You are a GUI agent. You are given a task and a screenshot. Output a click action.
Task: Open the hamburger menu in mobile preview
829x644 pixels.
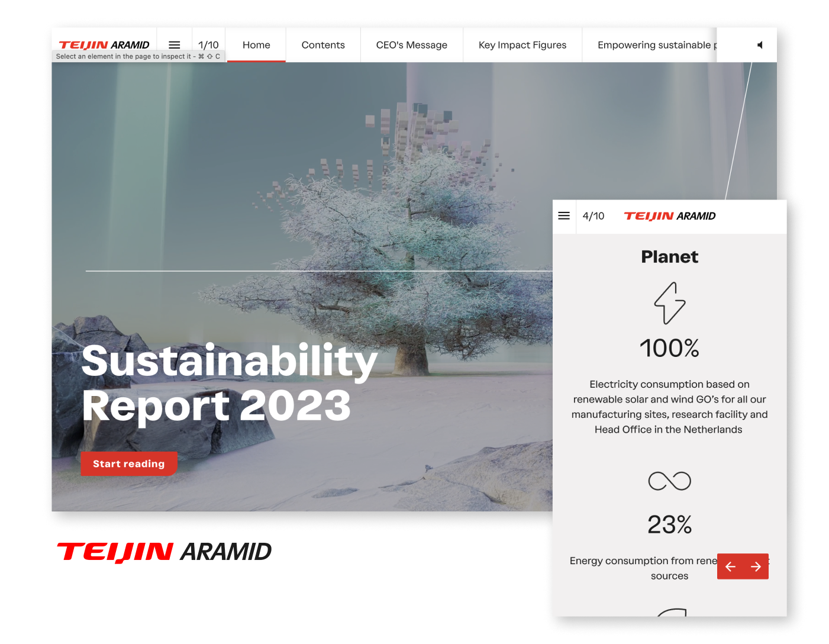point(564,216)
